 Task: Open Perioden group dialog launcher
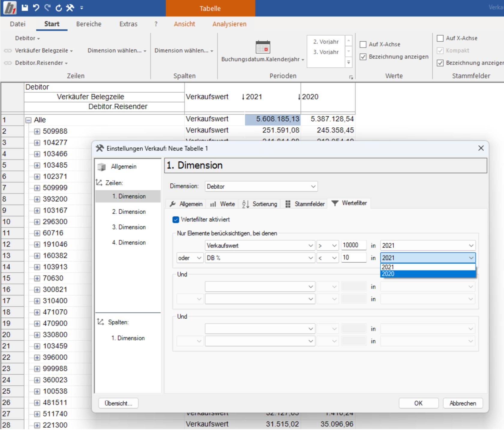coord(351,77)
